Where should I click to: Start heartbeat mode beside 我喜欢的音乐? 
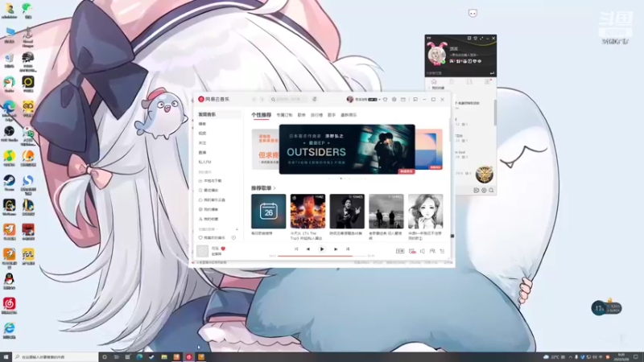[233, 237]
